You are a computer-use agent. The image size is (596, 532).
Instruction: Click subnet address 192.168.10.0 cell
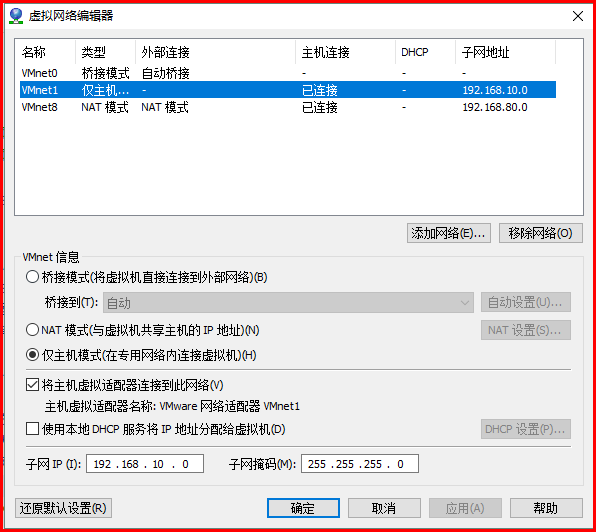coord(495,90)
